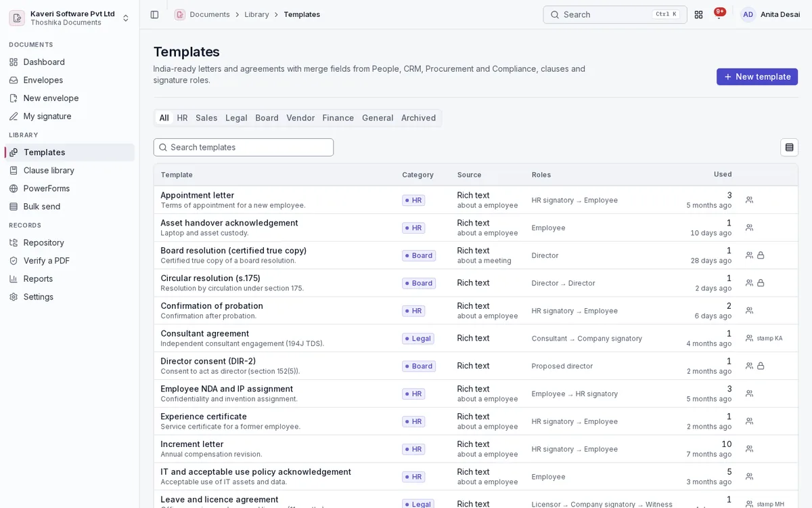Viewport: 812px width, 508px height.
Task: Toggle the table density view icon
Action: (x=789, y=147)
